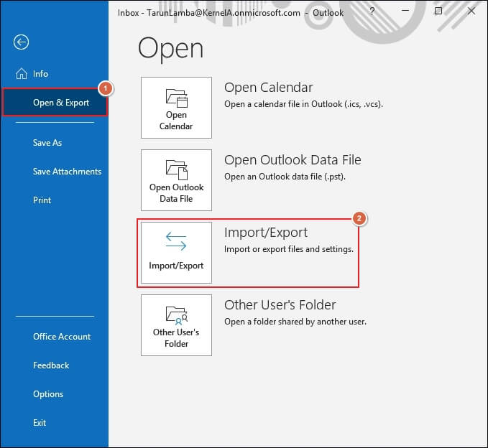Click the Open Outlook Data File tile
Image resolution: width=488 pixels, height=448 pixels.
pos(176,180)
